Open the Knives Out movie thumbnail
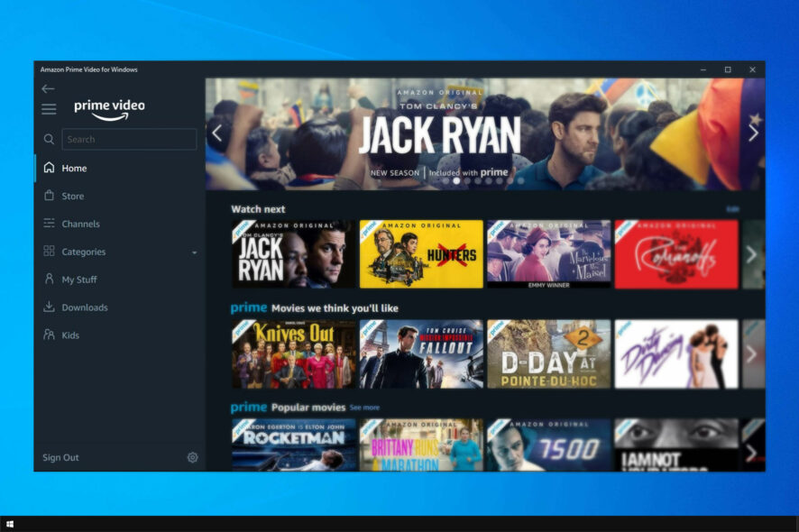 [x=293, y=354]
